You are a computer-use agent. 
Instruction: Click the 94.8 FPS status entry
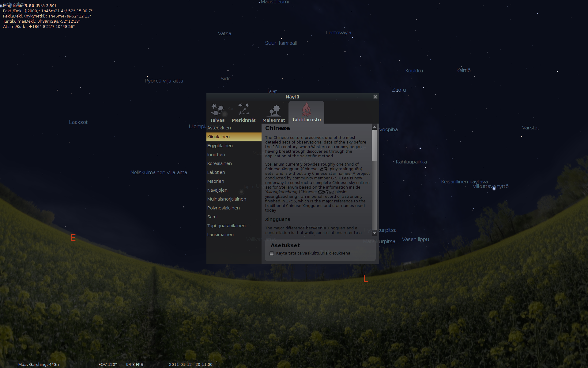pos(135,365)
